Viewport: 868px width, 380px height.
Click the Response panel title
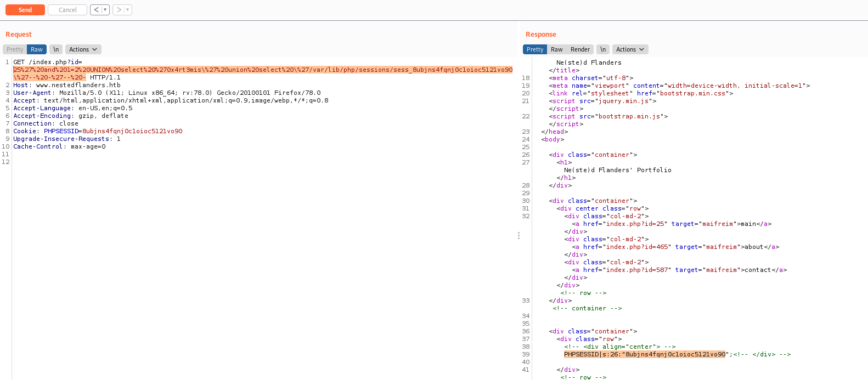click(541, 35)
